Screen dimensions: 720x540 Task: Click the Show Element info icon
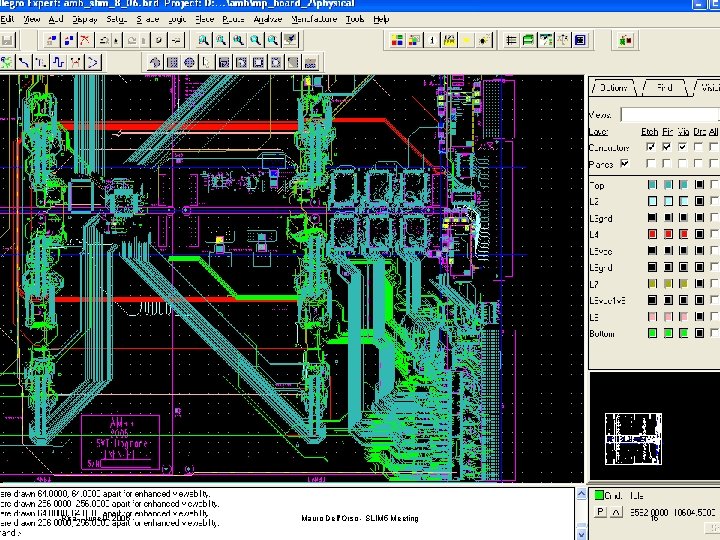(x=433, y=40)
